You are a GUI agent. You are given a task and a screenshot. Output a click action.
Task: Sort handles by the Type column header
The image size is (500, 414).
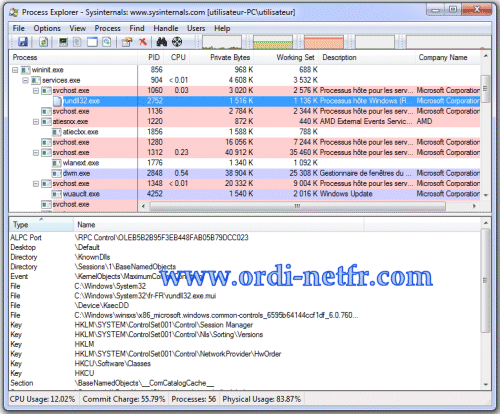tap(41, 225)
